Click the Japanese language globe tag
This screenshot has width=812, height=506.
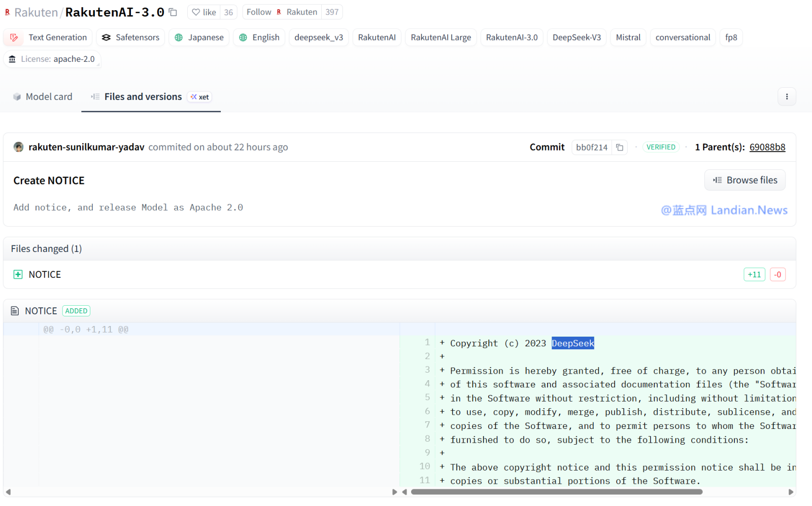pos(199,38)
